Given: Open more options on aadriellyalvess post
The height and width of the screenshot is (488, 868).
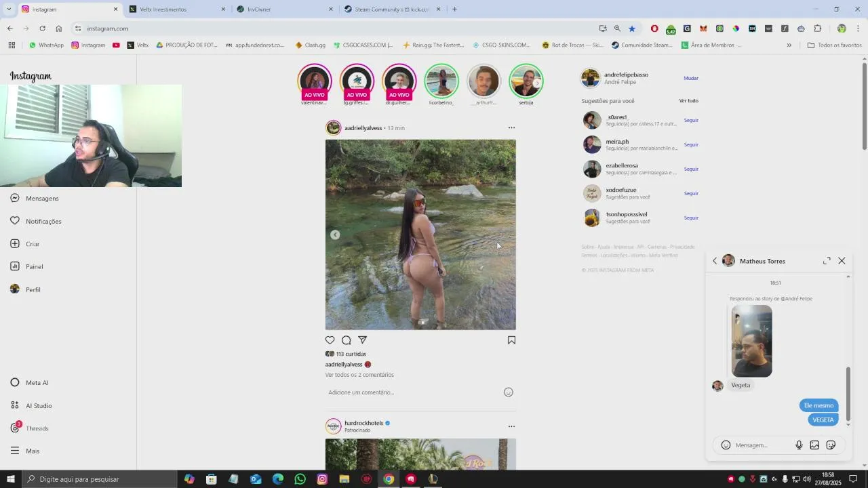Looking at the screenshot, I should coord(511,127).
